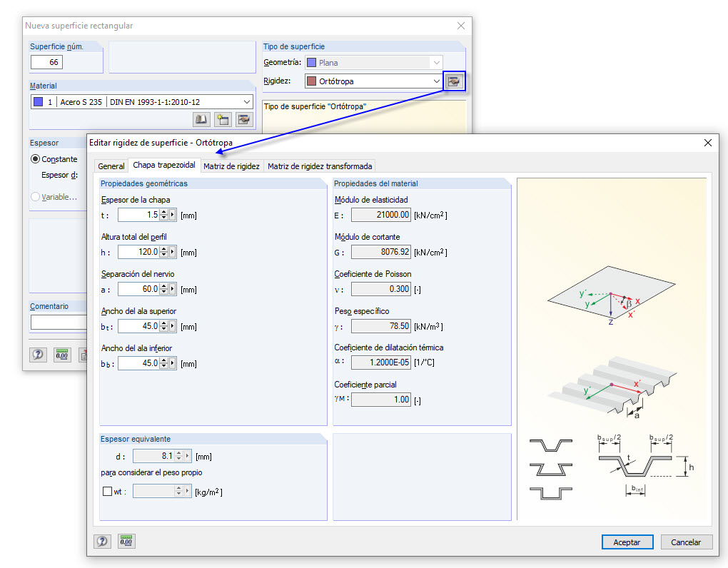
Task: Click the Módulo de cortante G value 8076.92
Action: 380,251
